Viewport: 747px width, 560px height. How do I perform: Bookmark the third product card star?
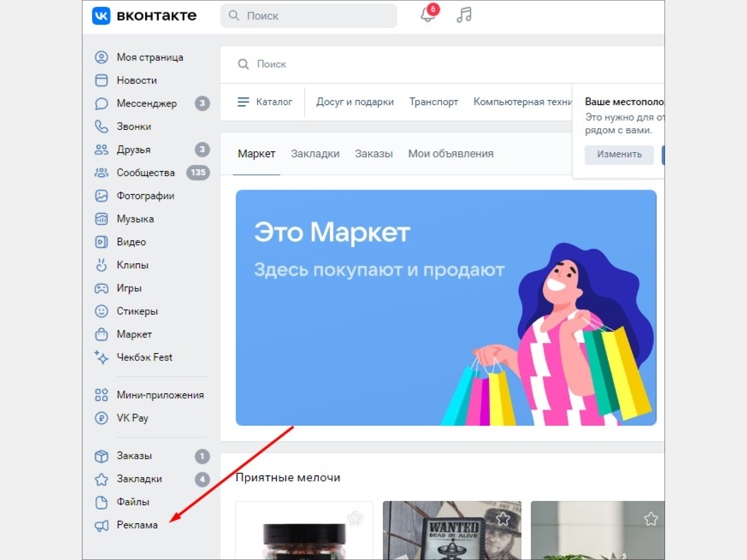pyautogui.click(x=651, y=519)
